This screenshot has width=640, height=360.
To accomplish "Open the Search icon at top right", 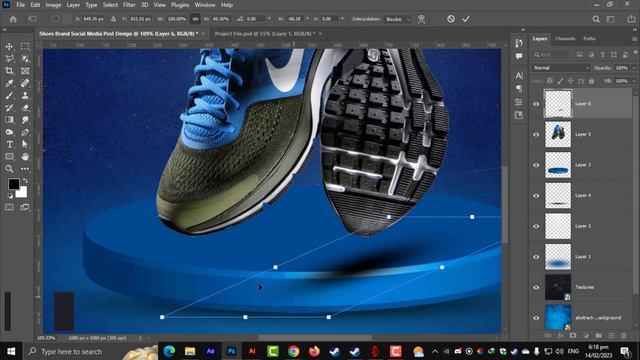I will 596,19.
